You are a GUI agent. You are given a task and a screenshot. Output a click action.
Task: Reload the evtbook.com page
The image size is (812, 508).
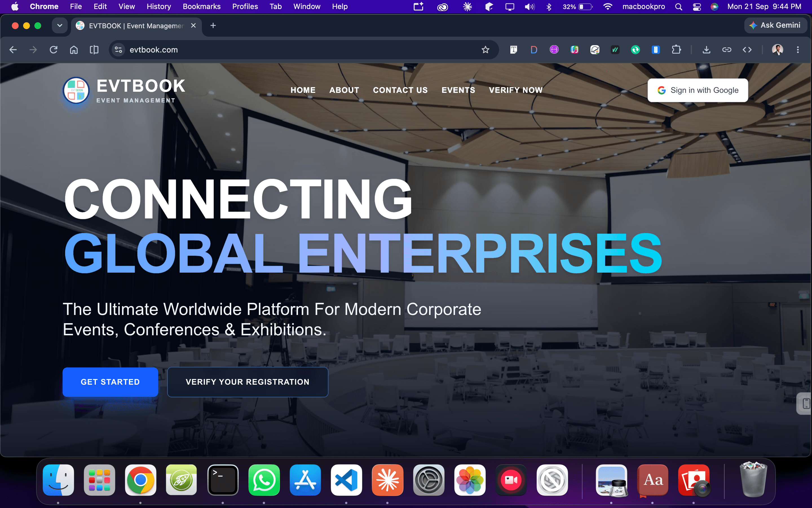coord(53,50)
